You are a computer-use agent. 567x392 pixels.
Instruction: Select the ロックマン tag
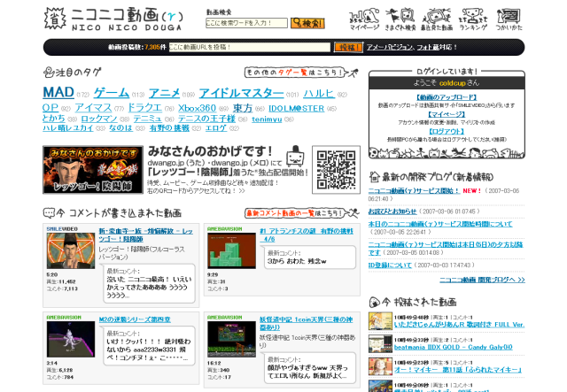[x=99, y=119]
